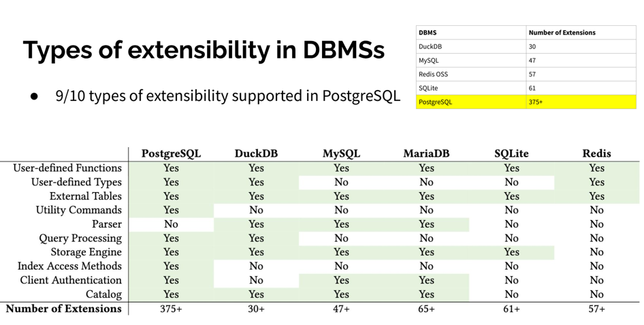The height and width of the screenshot is (325, 644).
Task: Click the bold "Number of Extensions" row label
Action: click(x=63, y=309)
